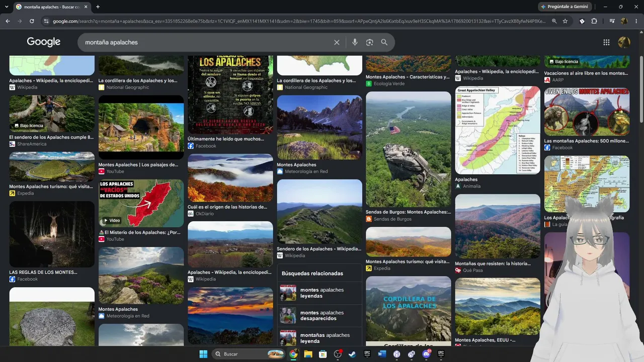644x362 pixels.
Task: Open 'Vacaciones al aire libre en los montes' result
Action: pyautogui.click(x=586, y=73)
